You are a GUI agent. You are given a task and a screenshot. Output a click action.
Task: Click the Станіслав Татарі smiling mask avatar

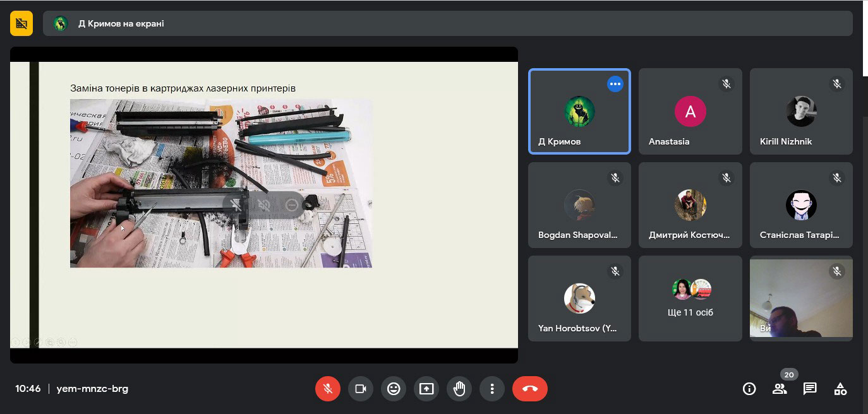(x=801, y=205)
